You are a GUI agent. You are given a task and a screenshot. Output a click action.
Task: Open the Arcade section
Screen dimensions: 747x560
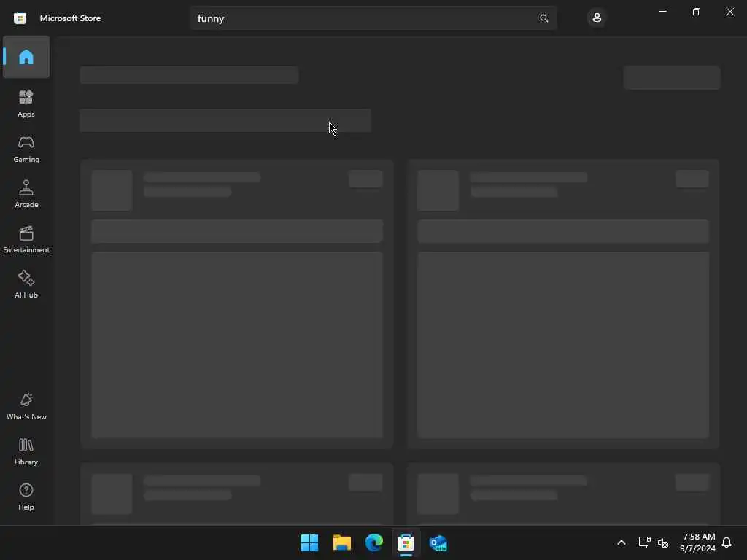click(26, 194)
